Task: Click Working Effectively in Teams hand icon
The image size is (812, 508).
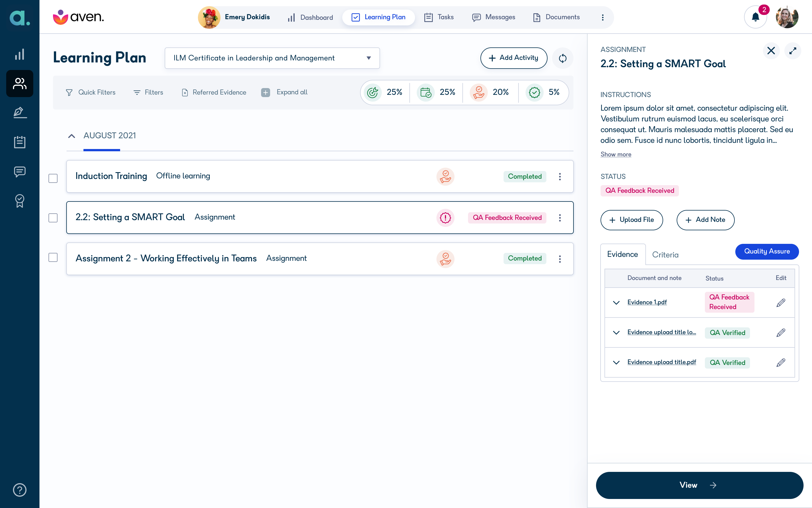Action: pos(445,259)
